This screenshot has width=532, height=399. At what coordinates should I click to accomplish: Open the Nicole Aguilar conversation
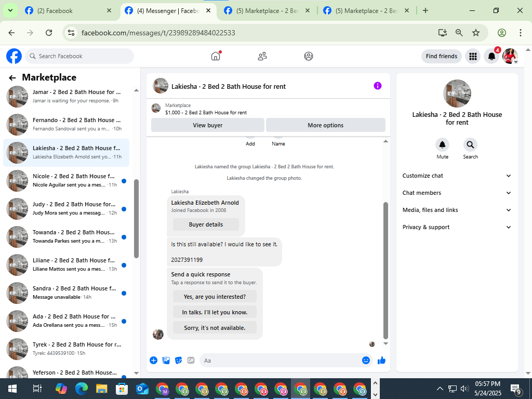[66, 180]
